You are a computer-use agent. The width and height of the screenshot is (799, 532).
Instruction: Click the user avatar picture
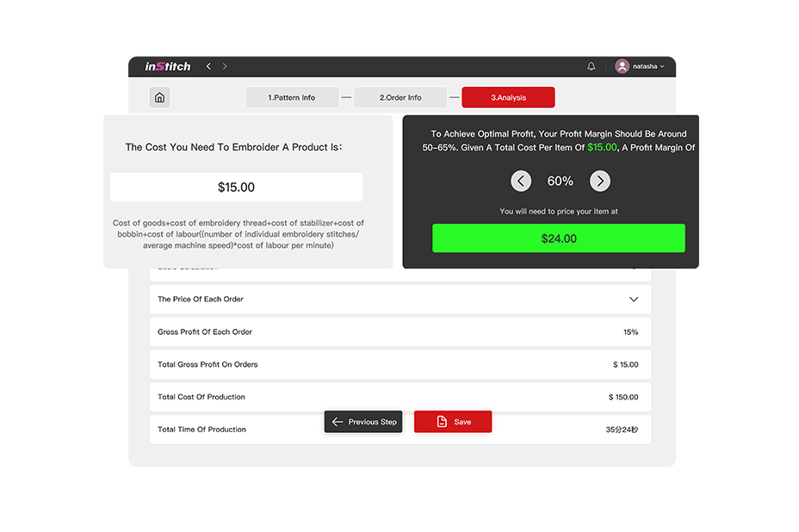(x=622, y=66)
